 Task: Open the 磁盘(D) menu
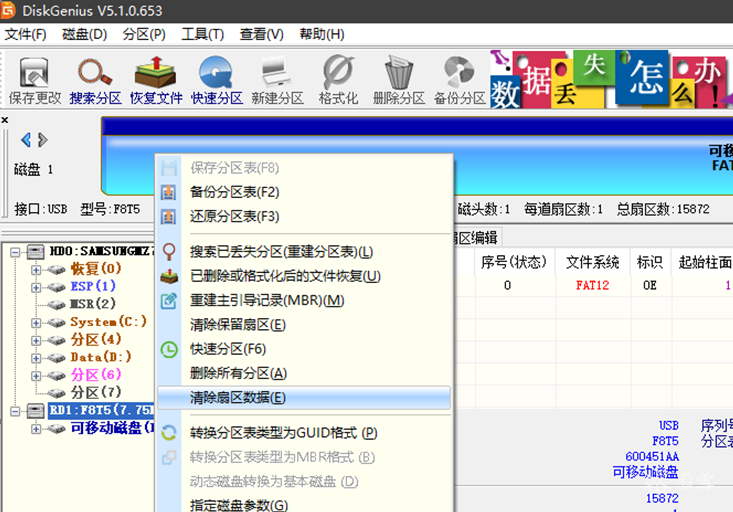tap(85, 34)
